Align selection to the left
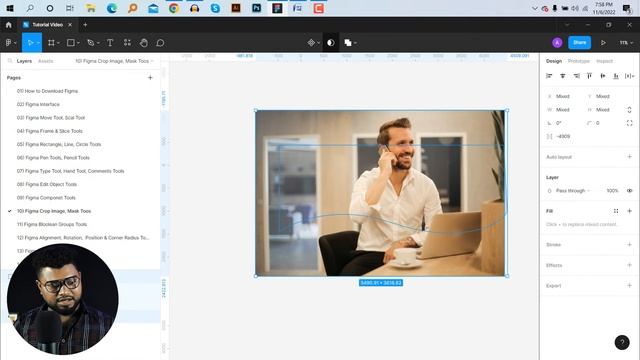640x360 pixels. pyautogui.click(x=549, y=76)
